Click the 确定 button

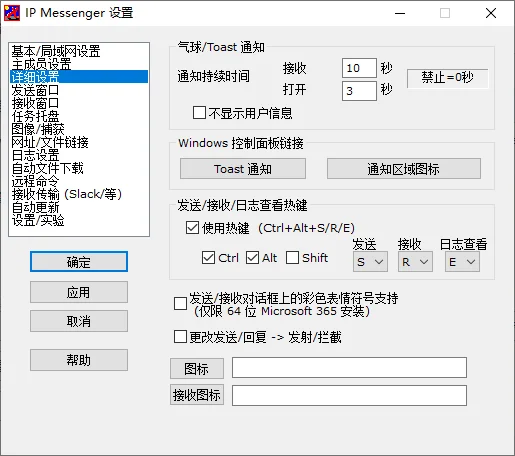(x=79, y=262)
